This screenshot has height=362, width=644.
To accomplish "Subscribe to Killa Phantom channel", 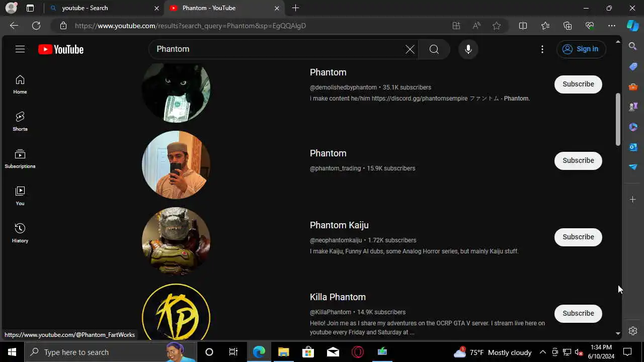I will tap(578, 313).
